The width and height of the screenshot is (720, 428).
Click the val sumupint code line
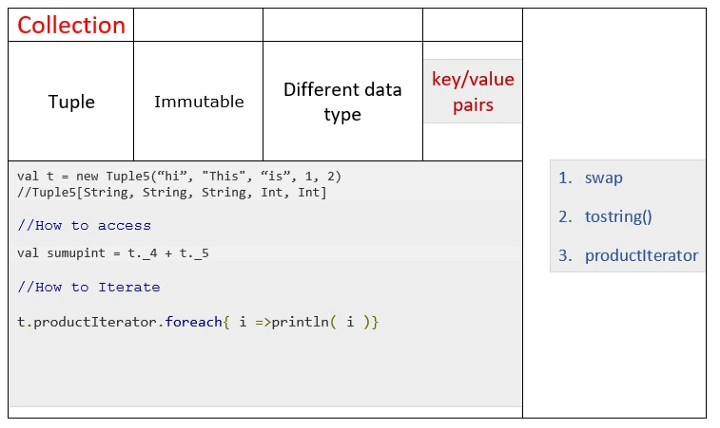tap(113, 253)
